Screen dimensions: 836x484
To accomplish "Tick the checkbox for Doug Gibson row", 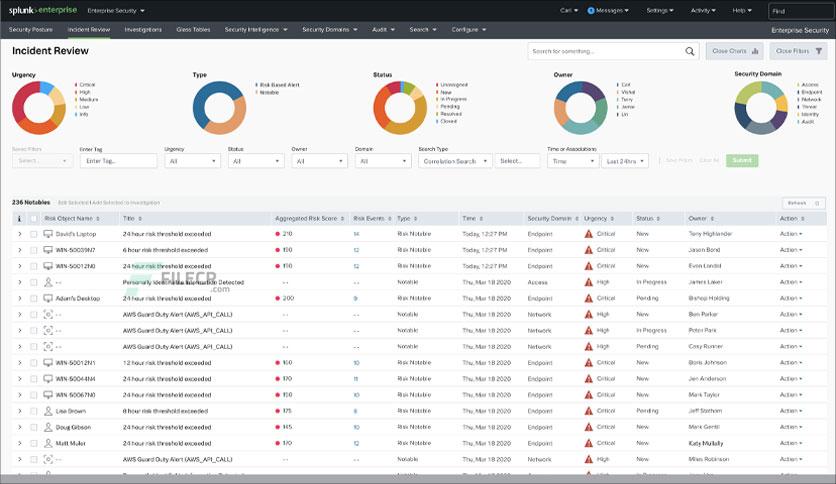I will coord(34,427).
